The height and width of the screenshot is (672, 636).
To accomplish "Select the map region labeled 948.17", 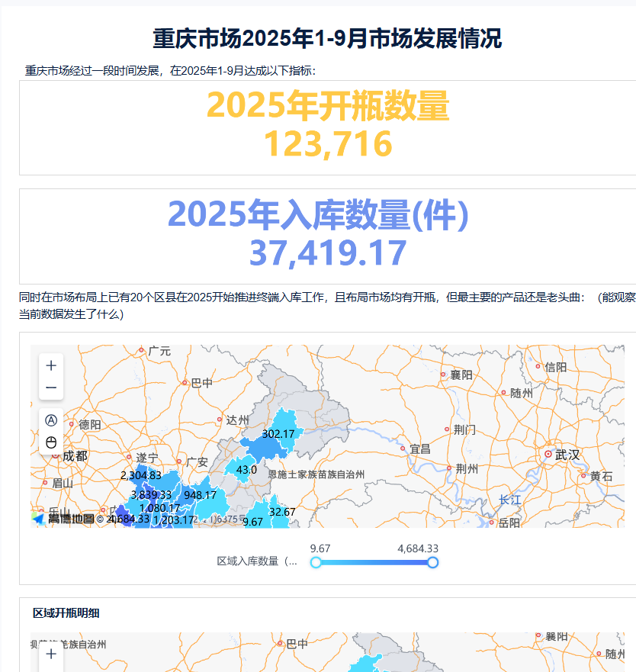I will coord(200,495).
